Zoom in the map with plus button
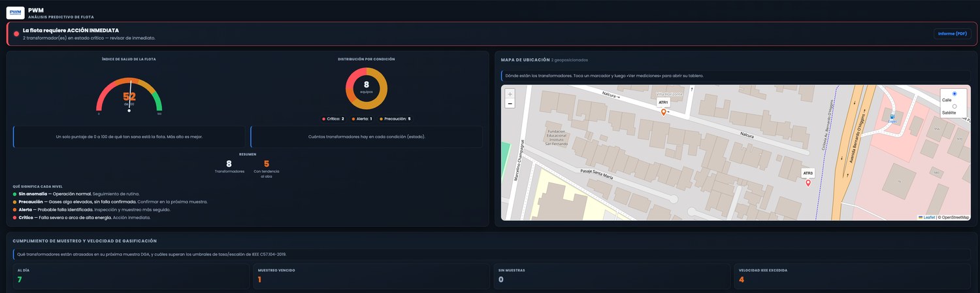The image size is (980, 293). point(510,94)
